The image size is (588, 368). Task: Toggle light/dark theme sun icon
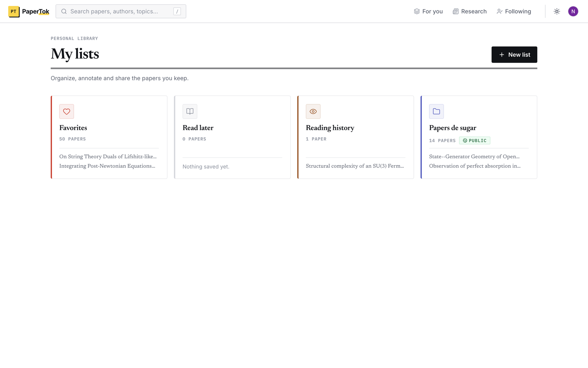point(557,11)
